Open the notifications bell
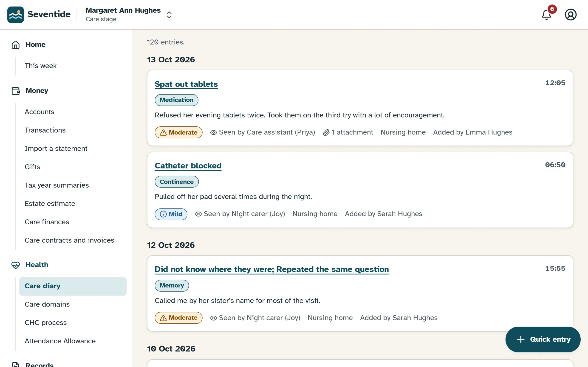Screen dimensions: 588x367 point(547,14)
